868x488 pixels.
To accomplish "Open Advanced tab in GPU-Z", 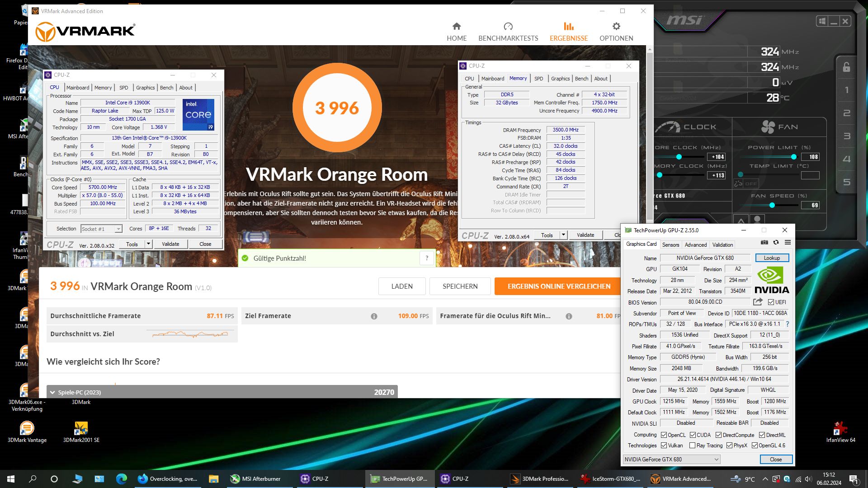I will pos(695,244).
